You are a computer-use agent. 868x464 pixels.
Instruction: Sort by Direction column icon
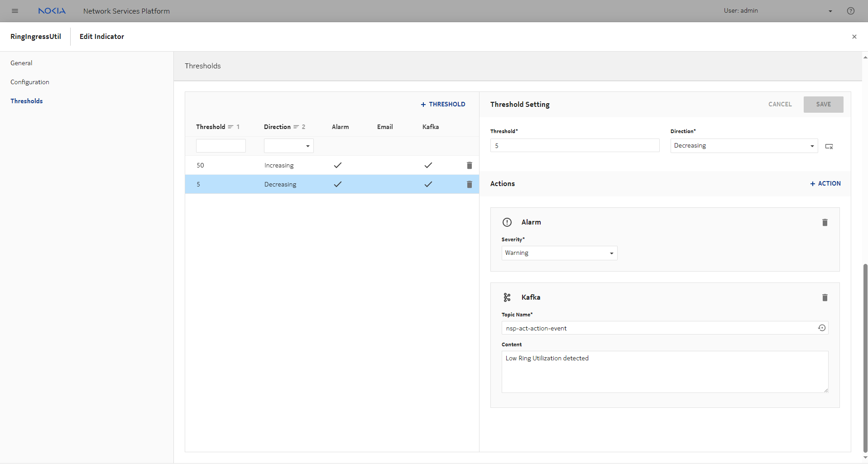coord(296,127)
